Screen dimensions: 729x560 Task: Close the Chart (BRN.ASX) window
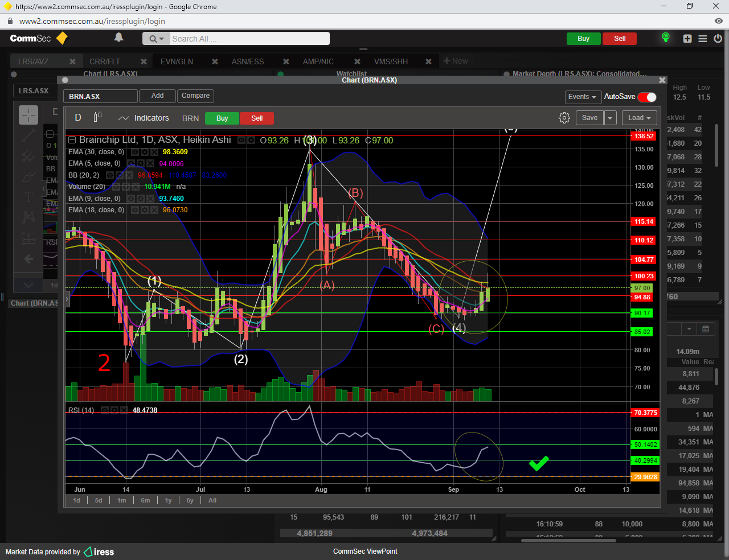pos(662,80)
